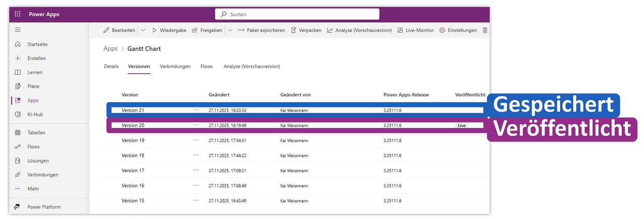The image size is (644, 219).
Task: Click the Tabellen grid icon
Action: tap(18, 133)
